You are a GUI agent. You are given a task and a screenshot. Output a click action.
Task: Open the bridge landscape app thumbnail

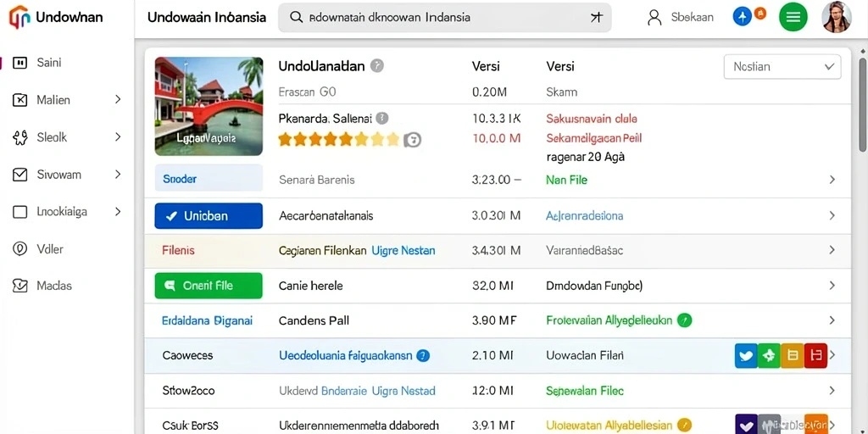click(x=209, y=106)
